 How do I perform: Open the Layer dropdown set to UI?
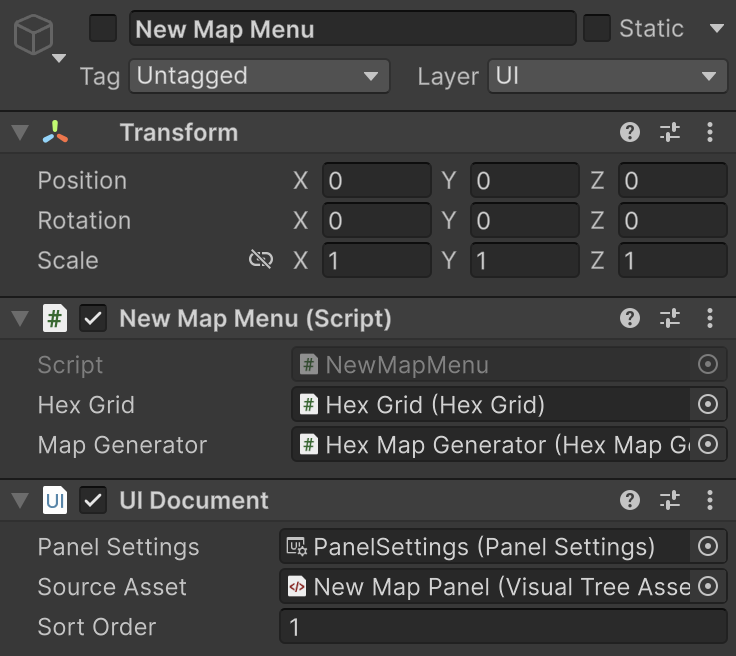[x=606, y=76]
